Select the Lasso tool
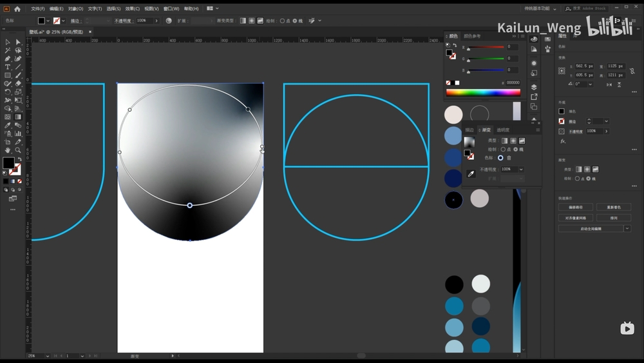 tap(18, 50)
